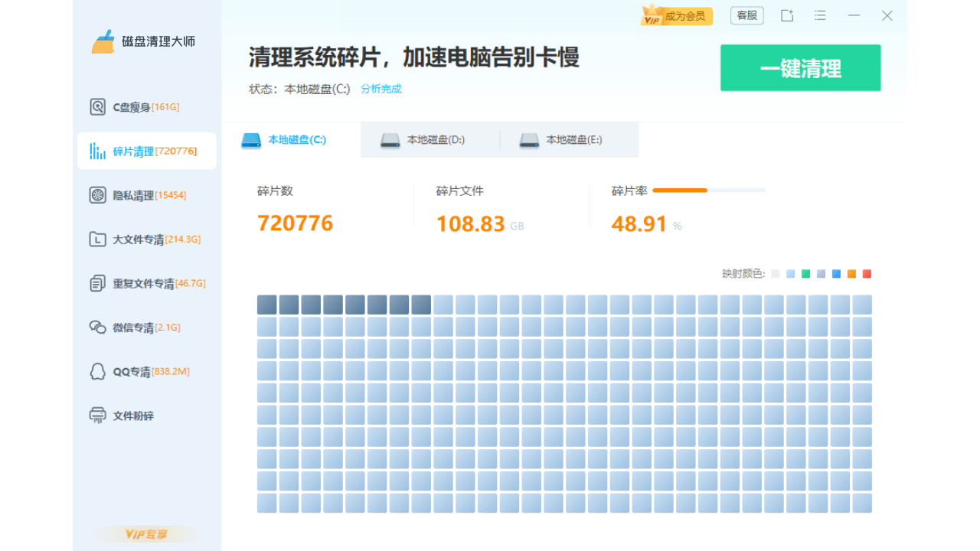
Task: Open the C盘瘦身 sidebar item
Action: (x=146, y=107)
